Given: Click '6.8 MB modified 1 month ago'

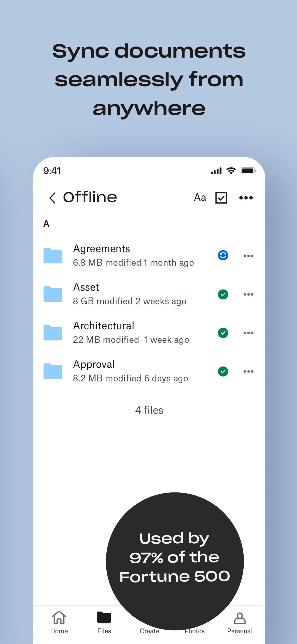Looking at the screenshot, I should click(x=133, y=263).
